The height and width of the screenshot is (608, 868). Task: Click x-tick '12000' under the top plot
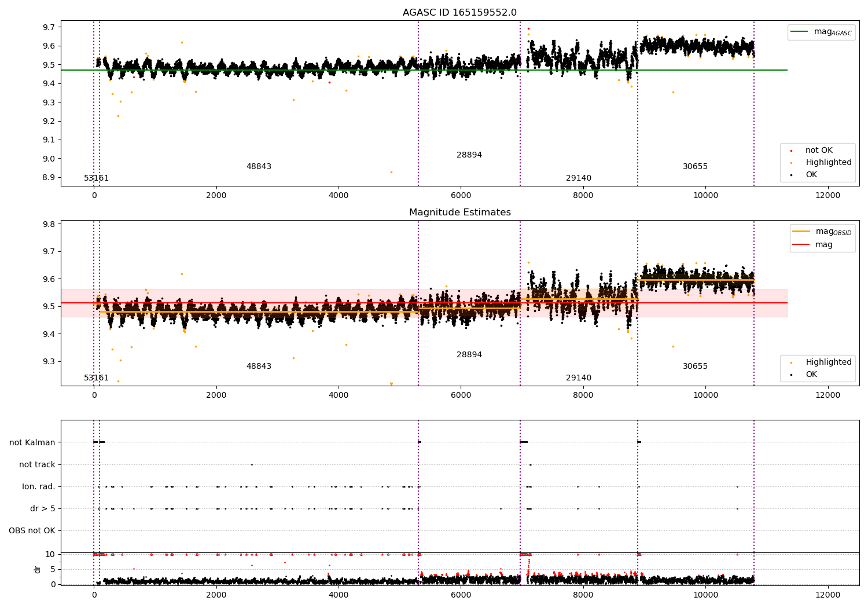827,195
